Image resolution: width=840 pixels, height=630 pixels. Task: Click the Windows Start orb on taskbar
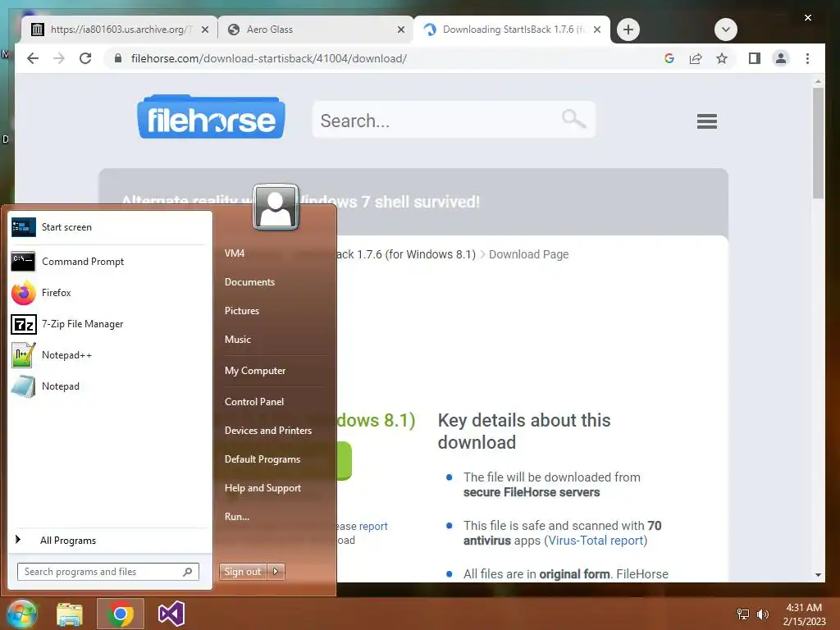click(22, 614)
